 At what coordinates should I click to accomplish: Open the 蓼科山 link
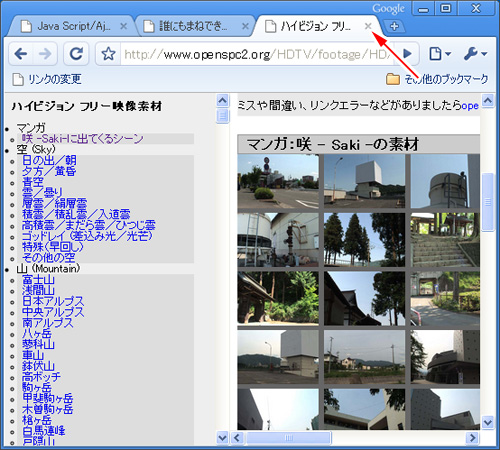(x=38, y=344)
